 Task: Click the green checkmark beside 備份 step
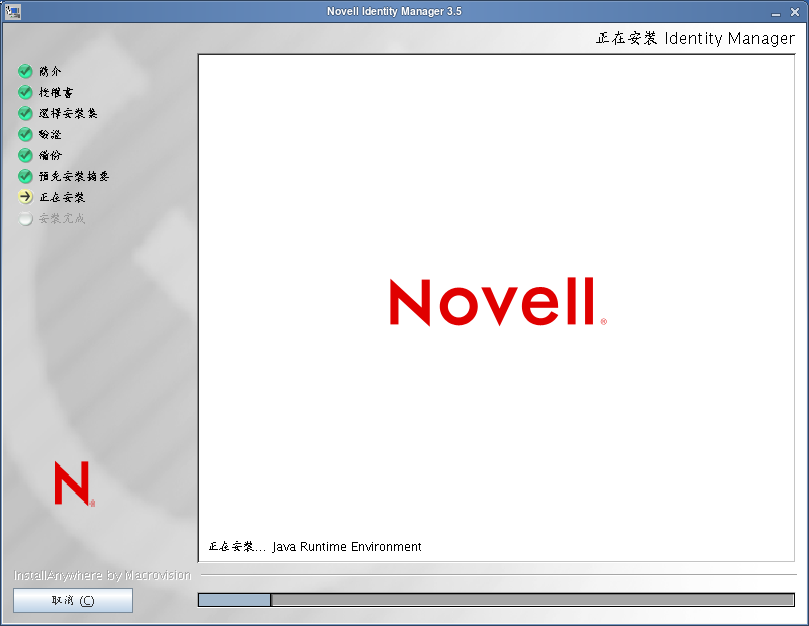[25, 155]
